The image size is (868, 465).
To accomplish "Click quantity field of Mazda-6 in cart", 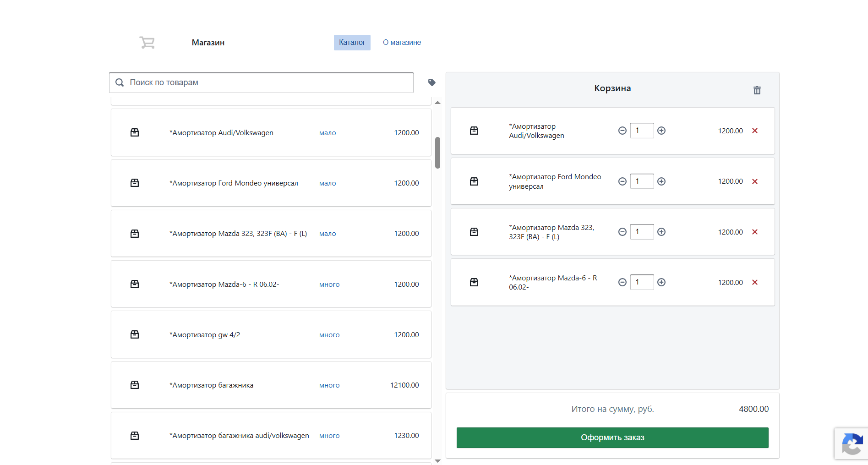I will [642, 282].
